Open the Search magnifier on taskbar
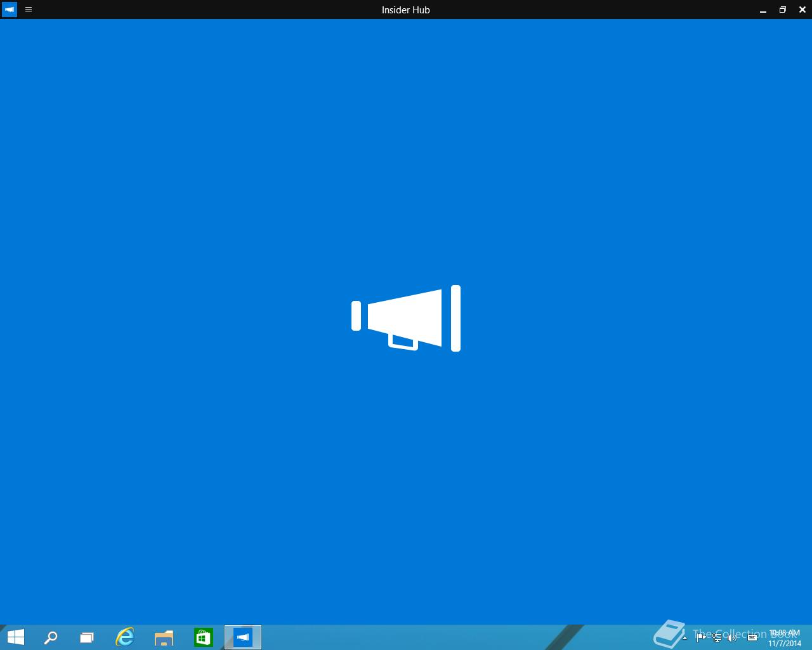 pos(51,637)
